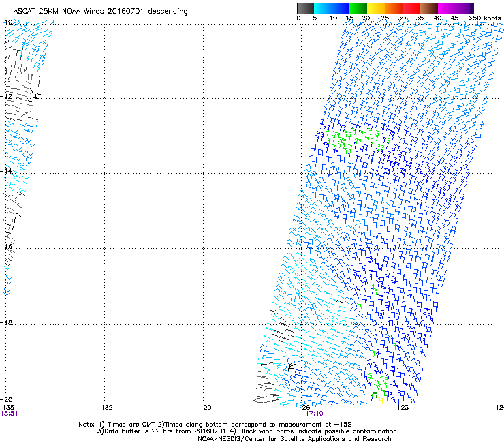Viewport: 504px width, 443px height.
Task: Click the -132 longitude axis label
Action: point(104,408)
